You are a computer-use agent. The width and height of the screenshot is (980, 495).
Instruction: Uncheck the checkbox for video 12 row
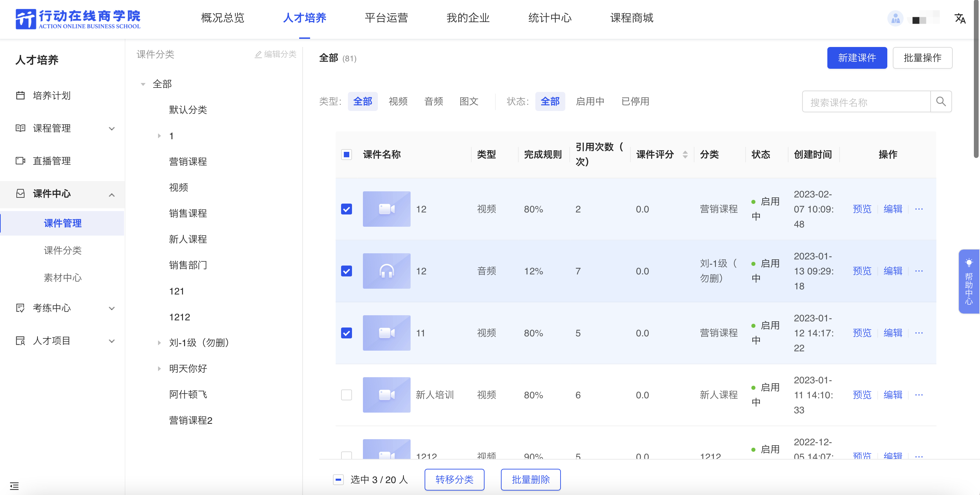coord(346,209)
